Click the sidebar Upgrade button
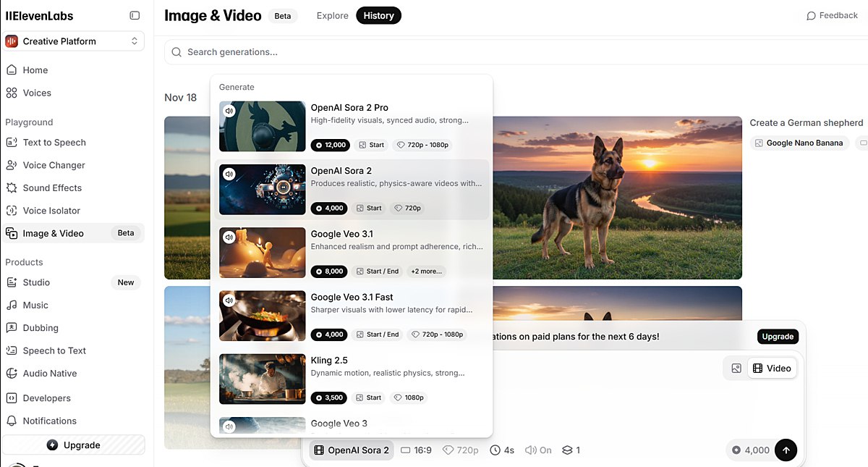Viewport: 868px width, 467px height. coord(73,445)
